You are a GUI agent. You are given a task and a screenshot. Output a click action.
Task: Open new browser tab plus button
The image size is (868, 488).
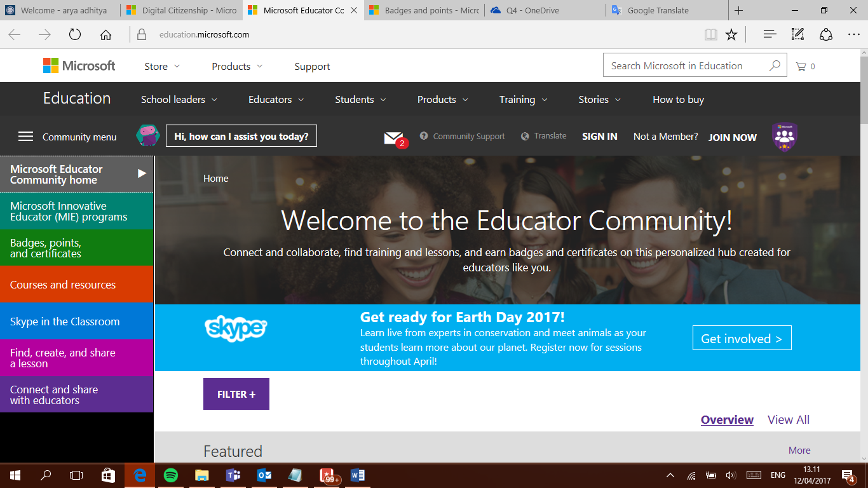point(738,10)
